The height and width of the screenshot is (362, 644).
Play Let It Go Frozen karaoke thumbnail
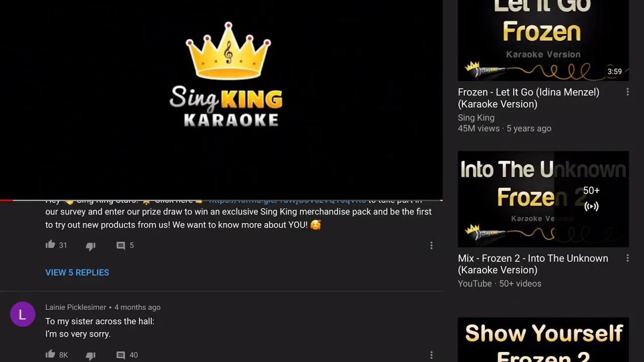(543, 40)
